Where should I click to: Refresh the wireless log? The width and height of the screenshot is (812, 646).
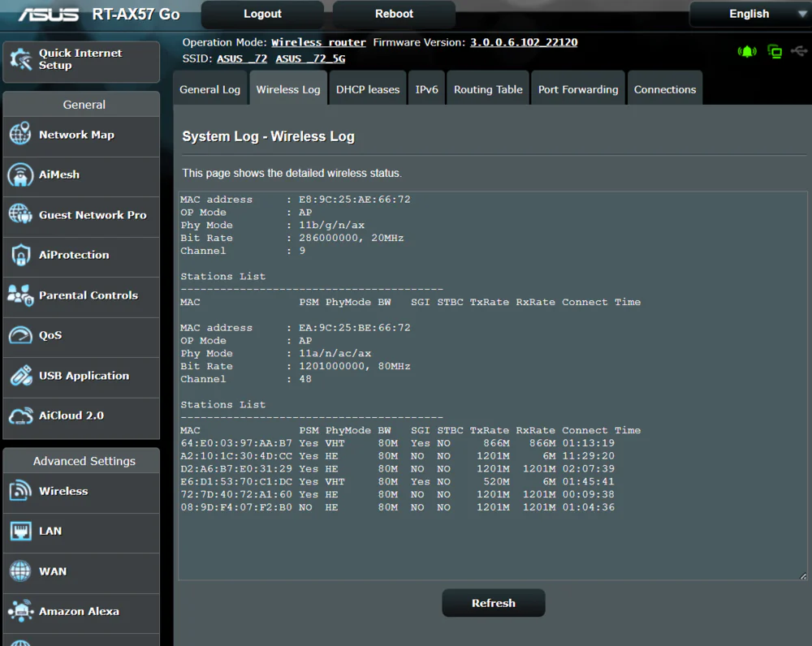coord(494,603)
